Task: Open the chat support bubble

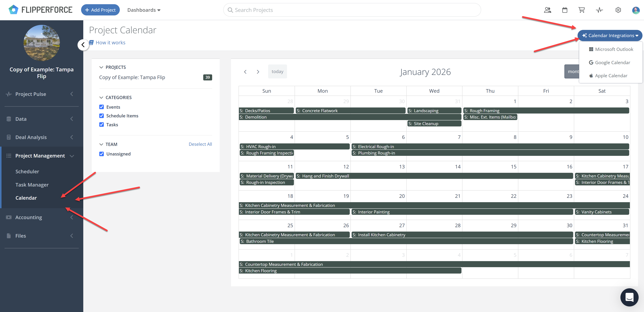Action: [x=629, y=297]
